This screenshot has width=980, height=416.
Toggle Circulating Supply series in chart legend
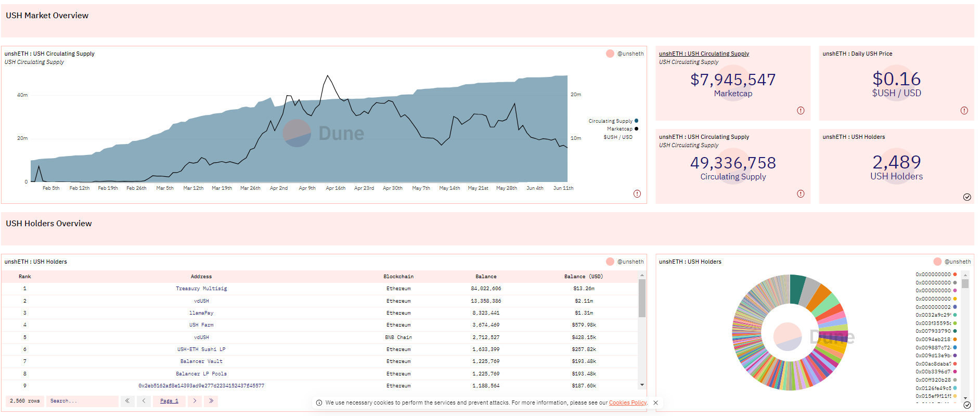613,121
